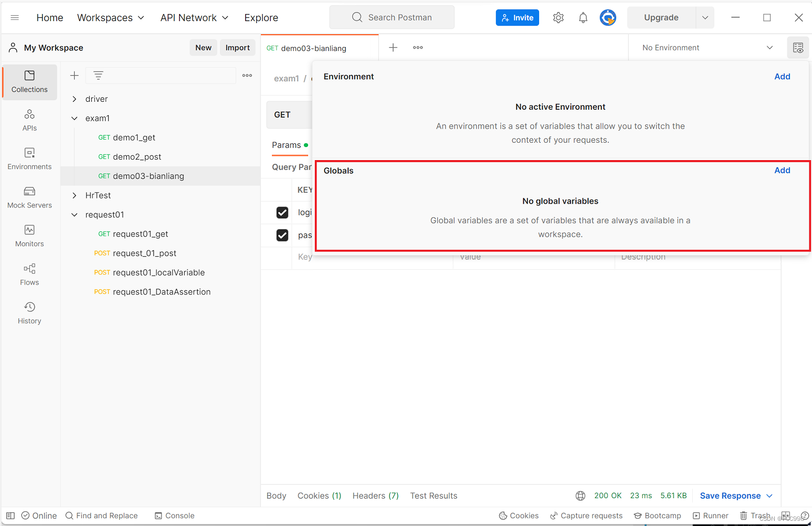
Task: Open the No Environment selector
Action: pyautogui.click(x=707, y=48)
